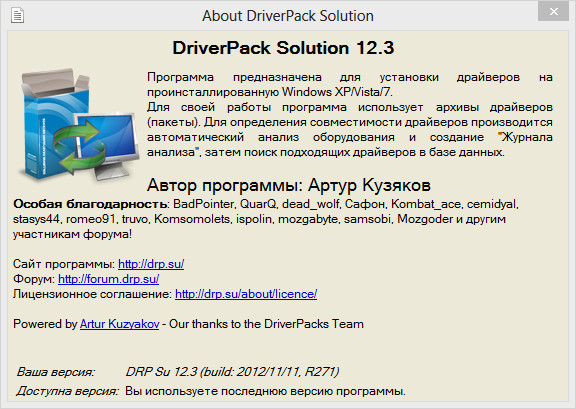Click the 'Доступна версия:' label
Viewport: 576px width, 409px height.
tap(67, 391)
